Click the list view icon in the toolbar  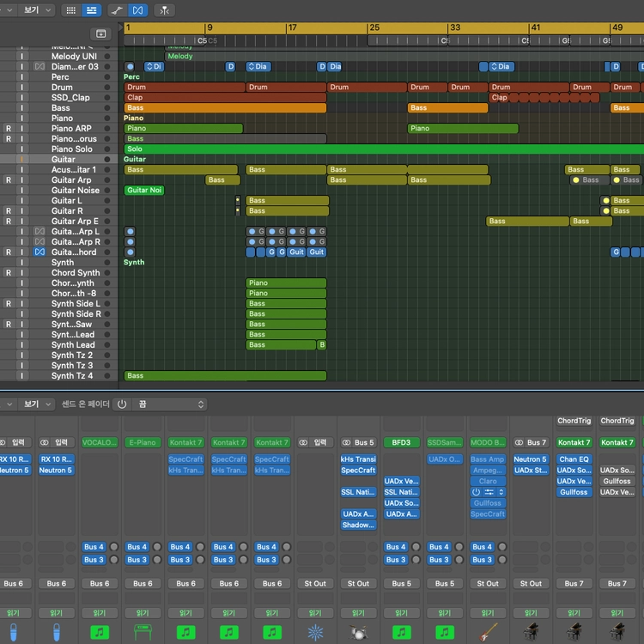point(91,10)
